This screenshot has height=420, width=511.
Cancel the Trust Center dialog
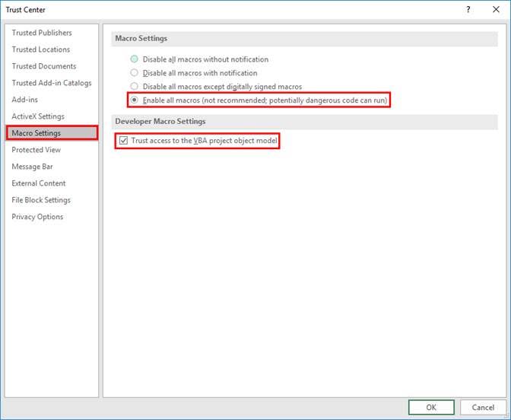483,407
